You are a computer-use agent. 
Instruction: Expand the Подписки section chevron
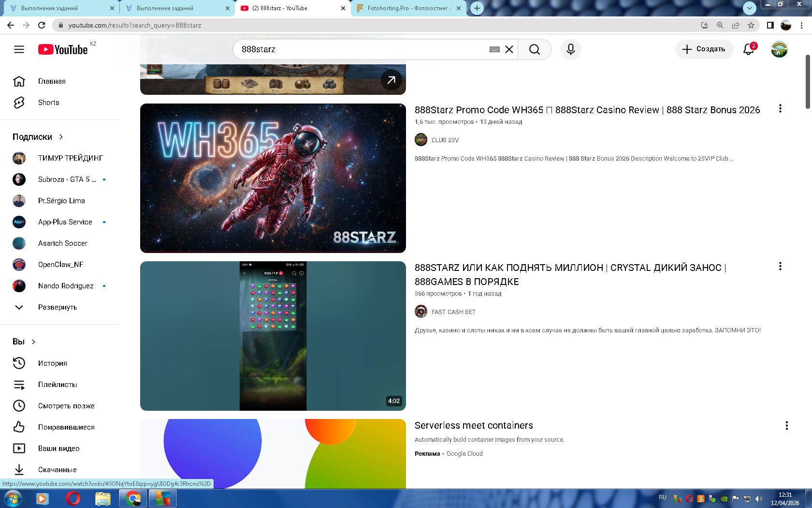tap(61, 137)
